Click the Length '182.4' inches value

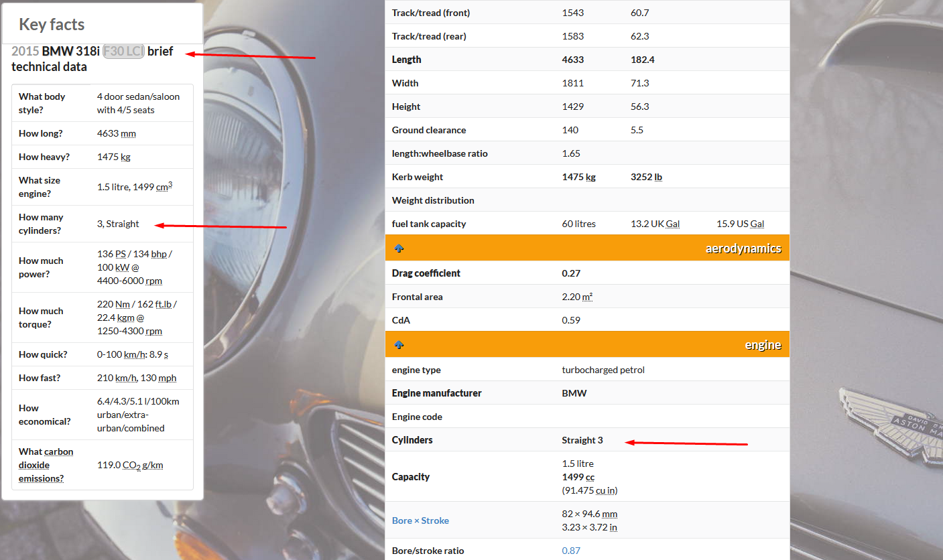click(643, 60)
